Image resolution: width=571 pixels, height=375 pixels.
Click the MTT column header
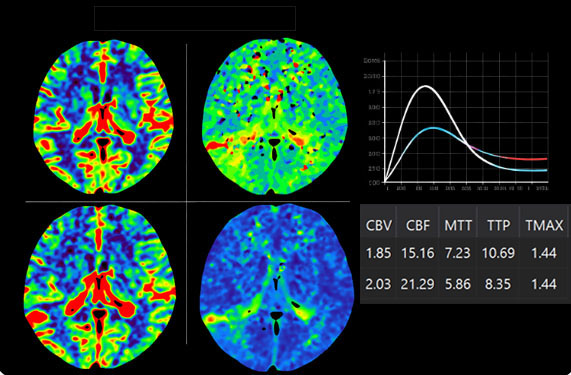point(458,226)
